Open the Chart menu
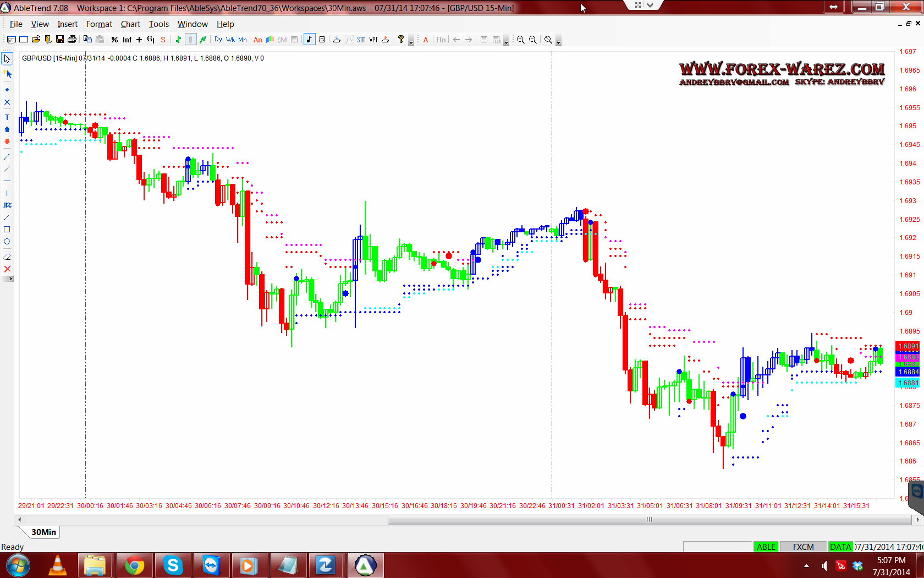This screenshot has width=924, height=578. (x=130, y=24)
